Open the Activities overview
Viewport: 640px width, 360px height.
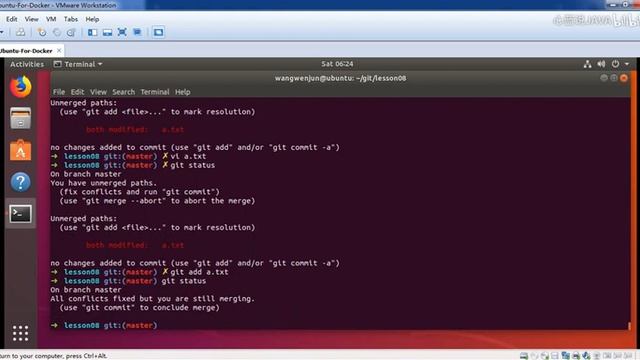coord(27,64)
